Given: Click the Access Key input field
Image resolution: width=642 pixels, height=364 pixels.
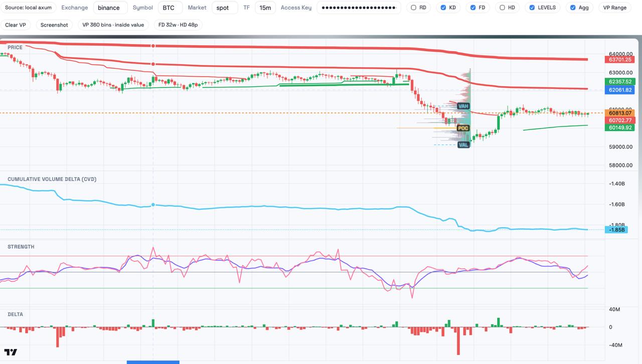Looking at the screenshot, I should pyautogui.click(x=359, y=8).
